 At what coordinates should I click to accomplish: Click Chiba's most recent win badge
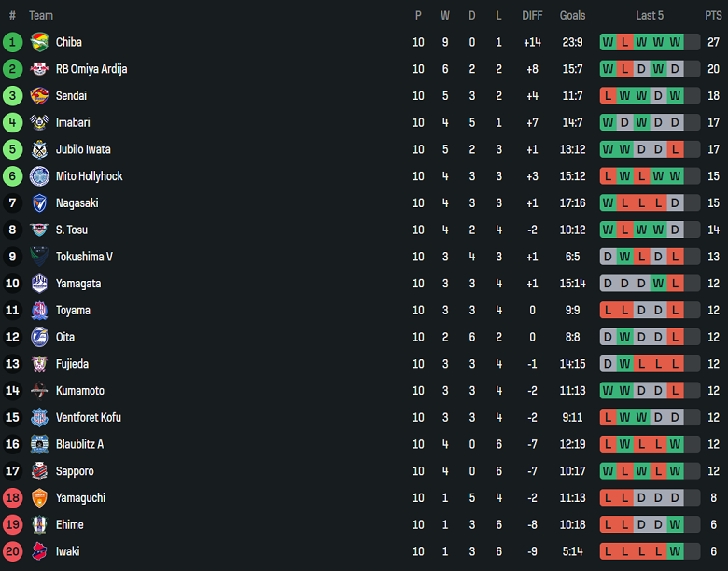pyautogui.click(x=675, y=42)
